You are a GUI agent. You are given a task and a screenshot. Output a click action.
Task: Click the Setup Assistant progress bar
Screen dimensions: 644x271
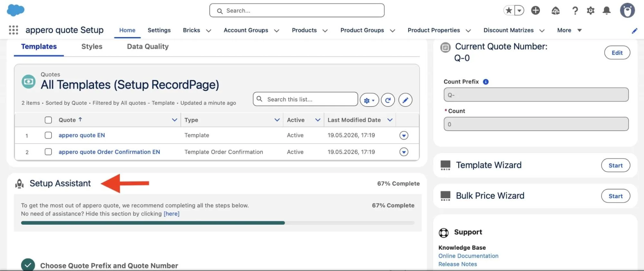pyautogui.click(x=217, y=223)
